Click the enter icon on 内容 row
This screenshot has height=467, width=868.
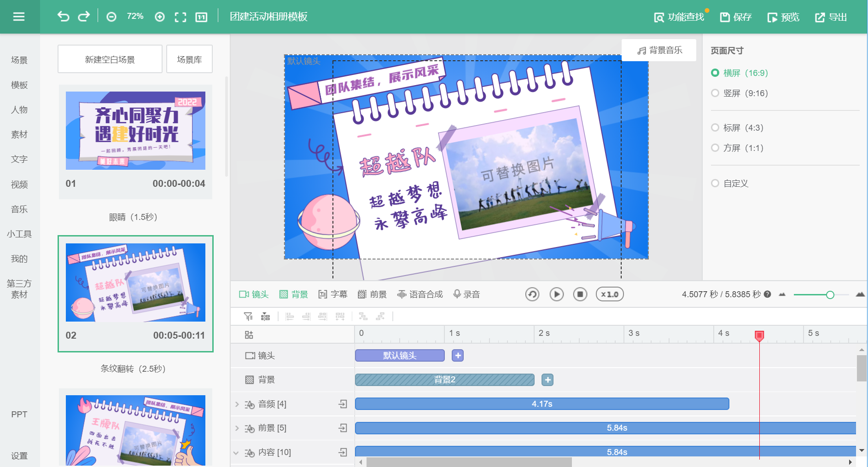coord(343,453)
